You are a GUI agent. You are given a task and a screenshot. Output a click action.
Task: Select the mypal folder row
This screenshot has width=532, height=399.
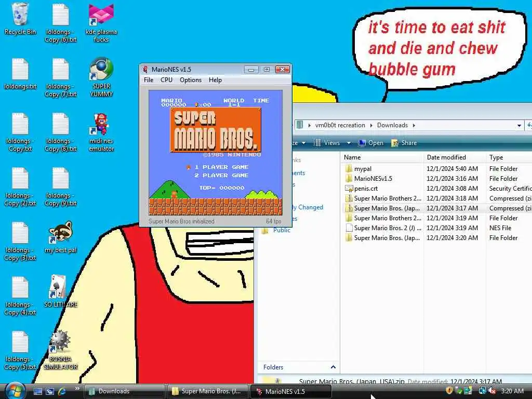[437, 169]
